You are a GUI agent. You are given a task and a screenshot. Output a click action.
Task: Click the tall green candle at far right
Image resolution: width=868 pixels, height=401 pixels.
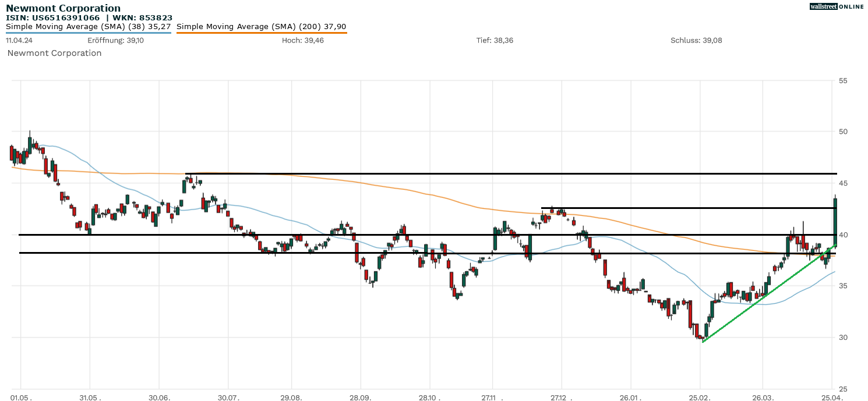coord(835,221)
